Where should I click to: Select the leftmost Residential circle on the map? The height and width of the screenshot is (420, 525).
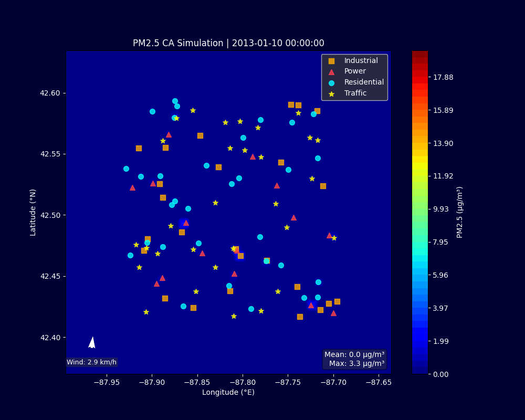point(126,169)
